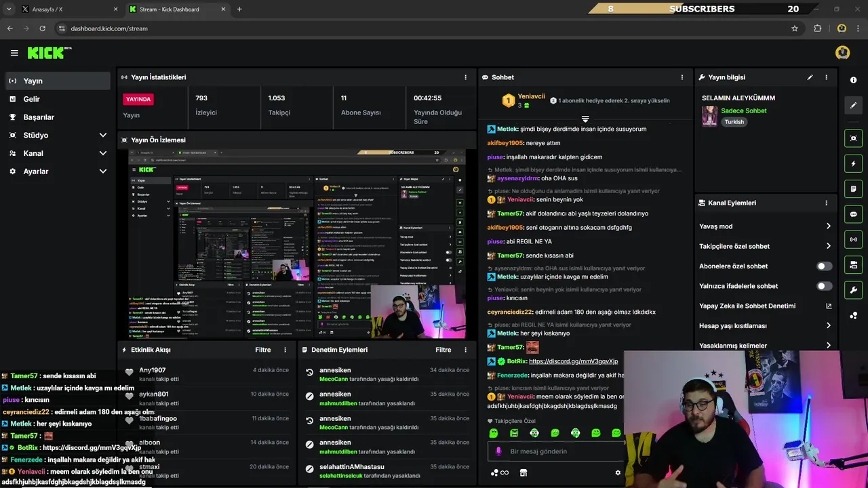Edit stream info with the Yayın bilgisi pencil
Viewport: 868px width, 488px height.
tap(810, 77)
